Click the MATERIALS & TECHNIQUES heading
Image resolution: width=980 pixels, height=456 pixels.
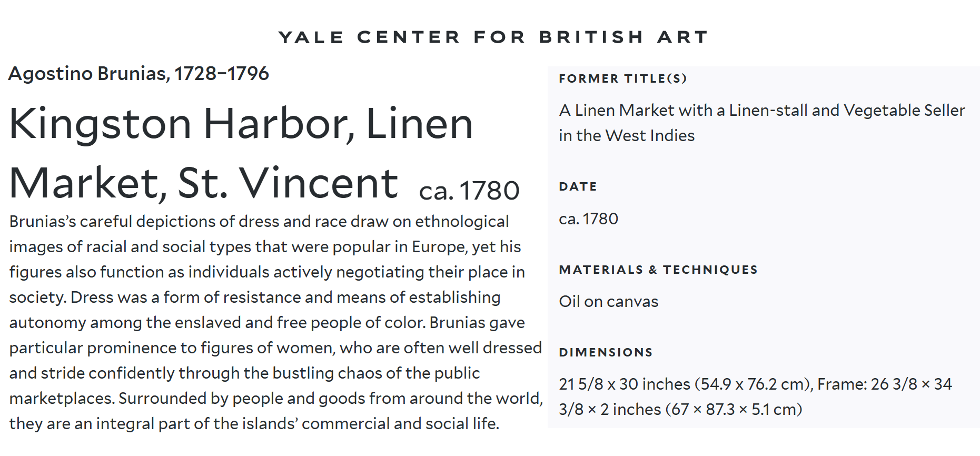pyautogui.click(x=658, y=270)
